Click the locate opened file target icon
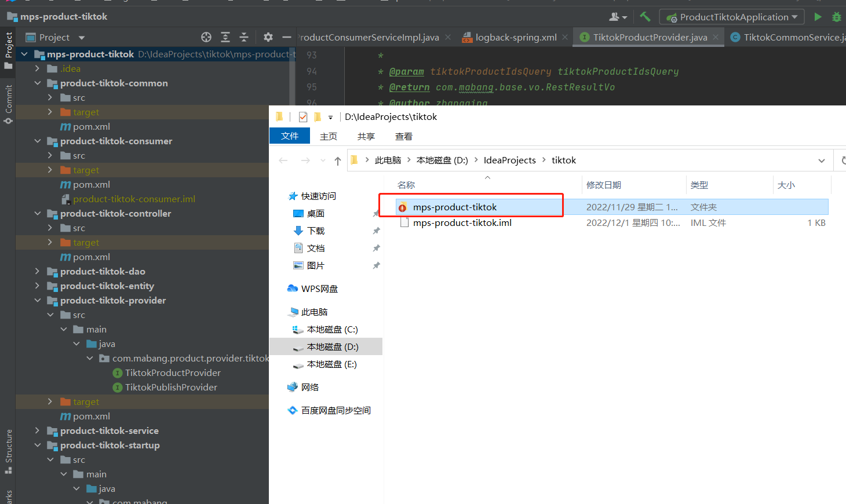The height and width of the screenshot is (504, 846). 206,37
